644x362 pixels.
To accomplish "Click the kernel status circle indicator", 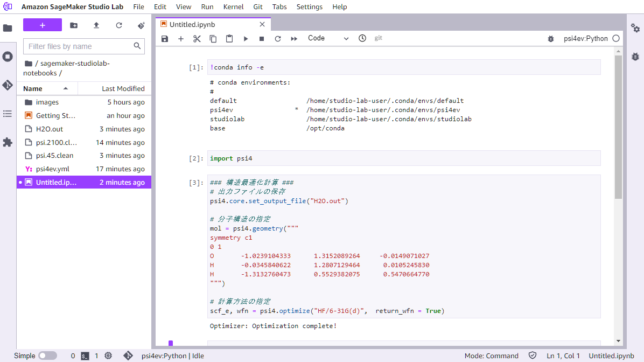I will click(x=616, y=38).
